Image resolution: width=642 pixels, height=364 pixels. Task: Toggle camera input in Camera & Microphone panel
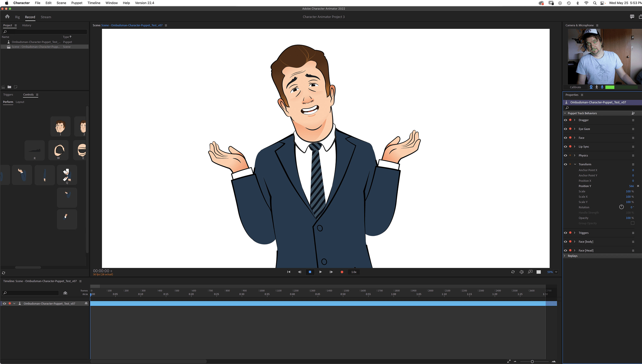[591, 87]
